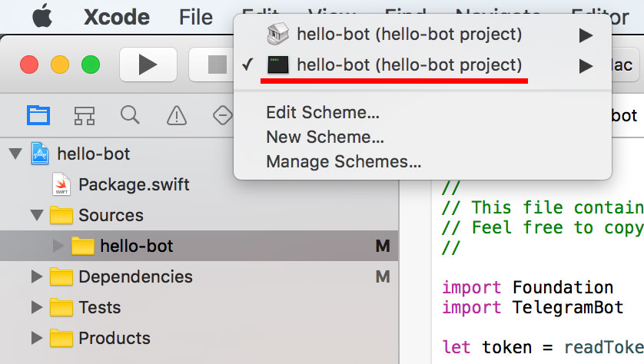Viewport: 644px width, 364px height.
Task: Select the Dependencies folder
Action: (x=135, y=277)
